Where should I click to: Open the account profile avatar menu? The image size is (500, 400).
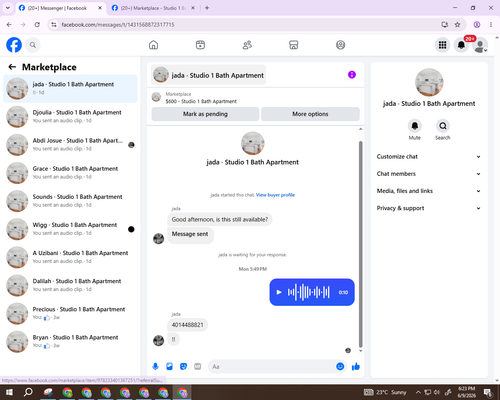tap(480, 45)
